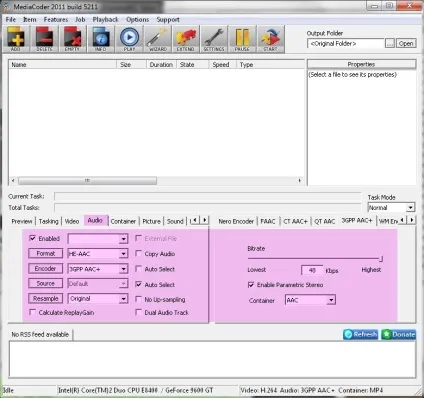
Task: Switch to the Nero Encoder tab
Action: tap(236, 221)
